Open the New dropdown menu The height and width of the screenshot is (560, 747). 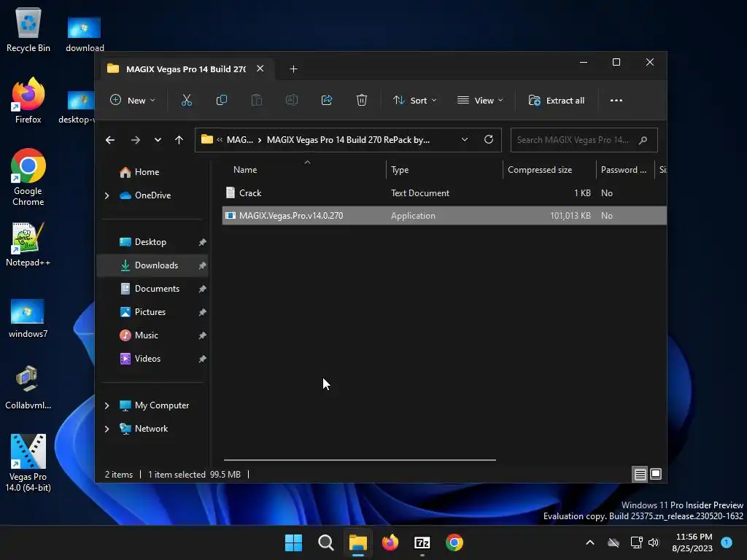pos(133,101)
